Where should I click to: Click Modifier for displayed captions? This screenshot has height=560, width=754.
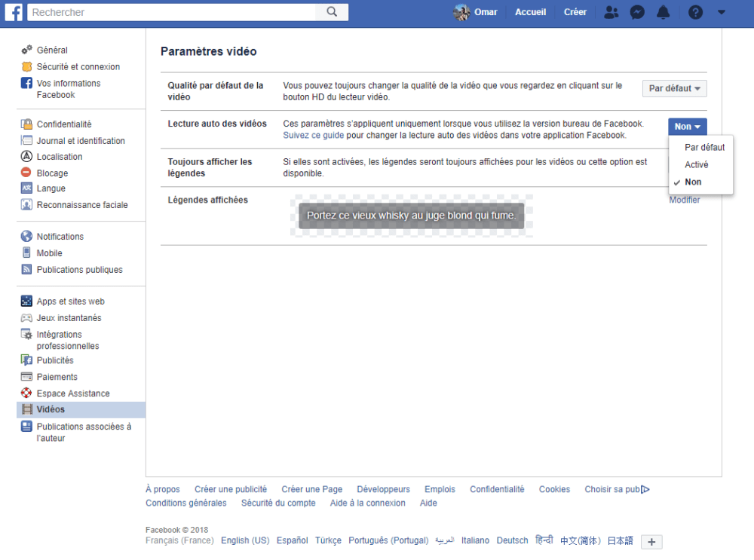(x=685, y=200)
